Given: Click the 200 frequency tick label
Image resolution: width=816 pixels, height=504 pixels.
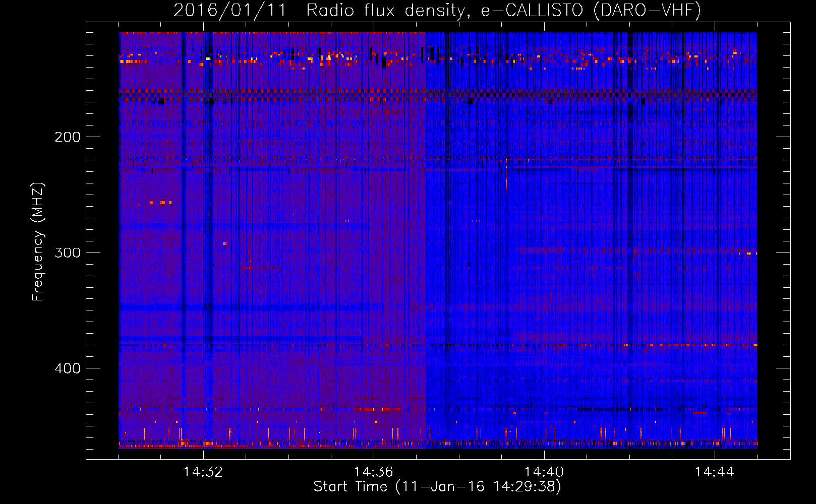Looking at the screenshot, I should tap(68, 137).
